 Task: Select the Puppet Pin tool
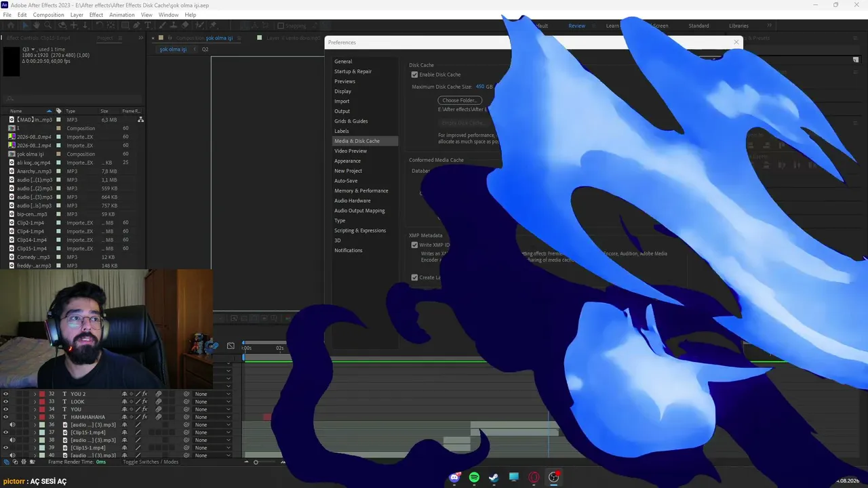213,26
